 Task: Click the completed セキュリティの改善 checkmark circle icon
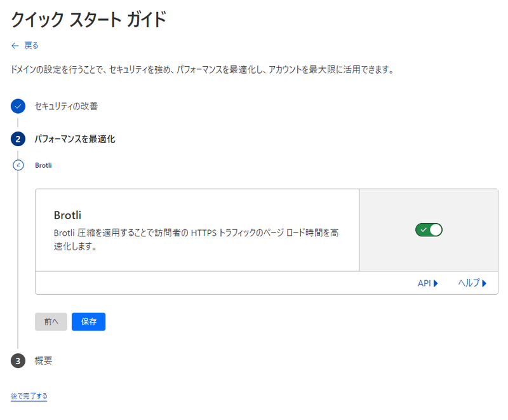[x=17, y=107]
